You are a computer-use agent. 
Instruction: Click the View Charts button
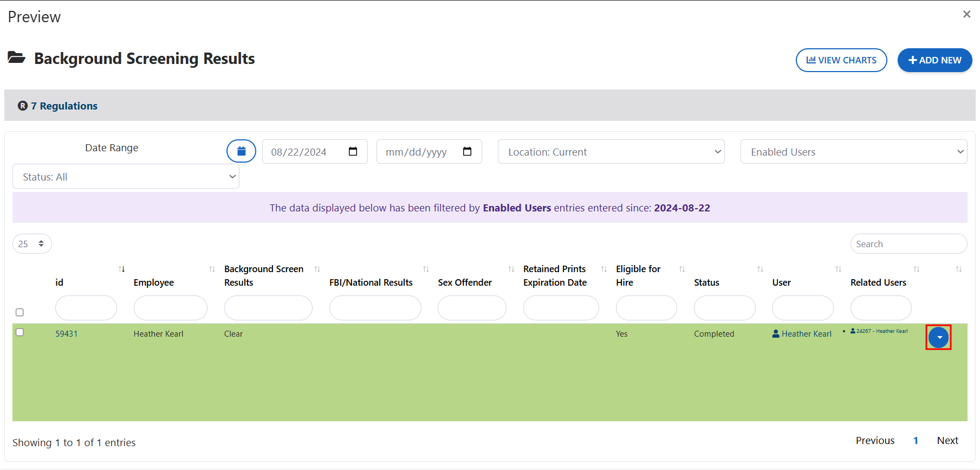841,60
